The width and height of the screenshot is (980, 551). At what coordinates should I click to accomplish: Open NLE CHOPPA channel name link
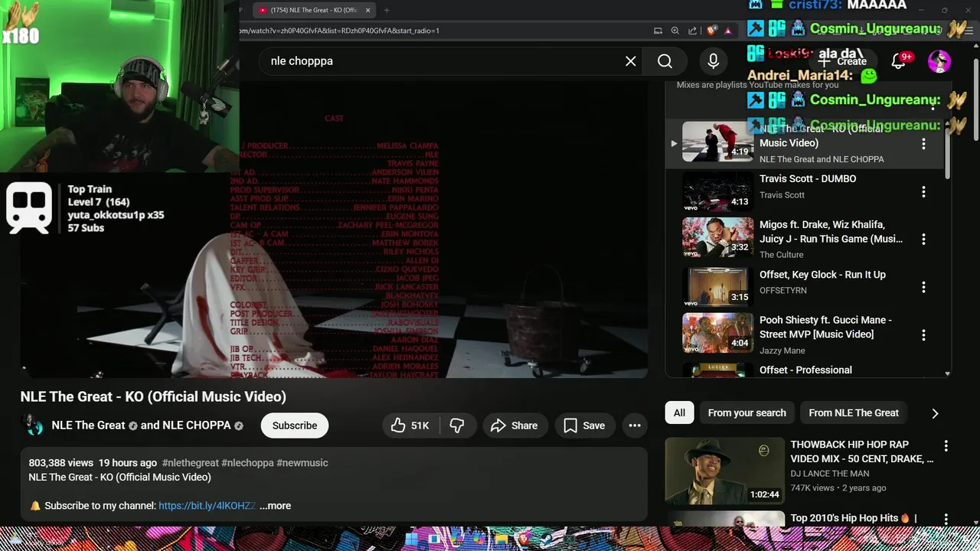(197, 425)
